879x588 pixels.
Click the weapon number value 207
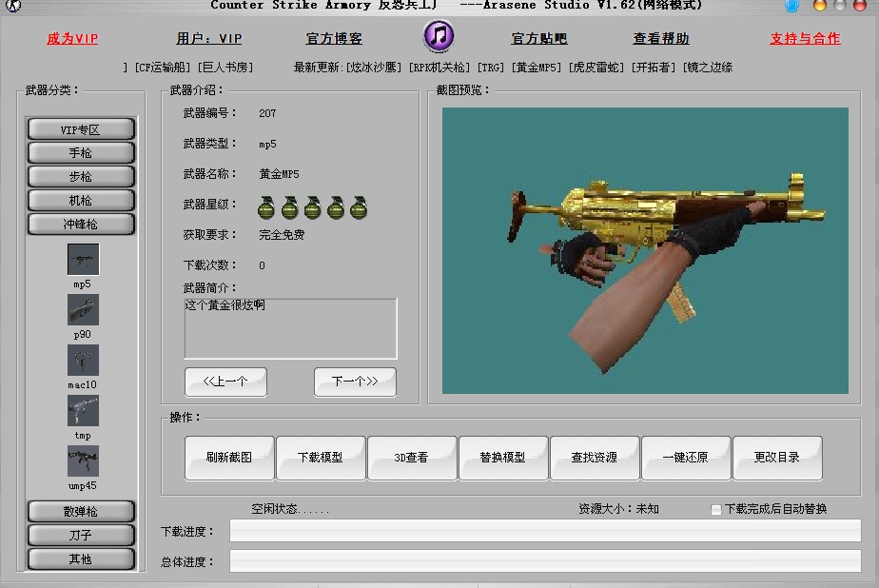[x=267, y=113]
